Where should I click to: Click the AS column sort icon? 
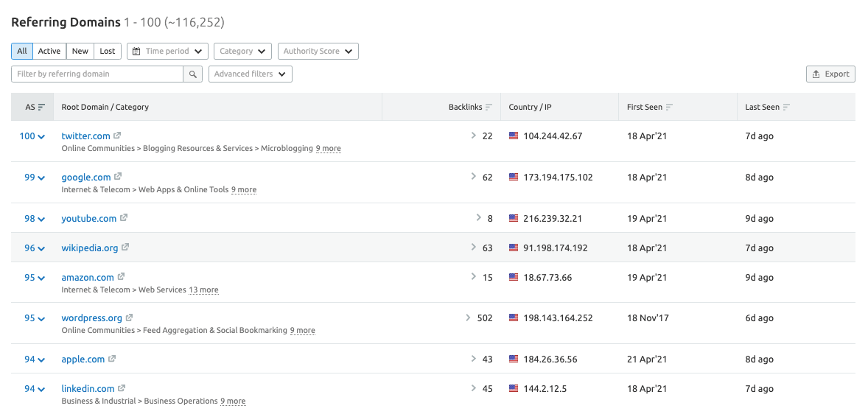(41, 107)
